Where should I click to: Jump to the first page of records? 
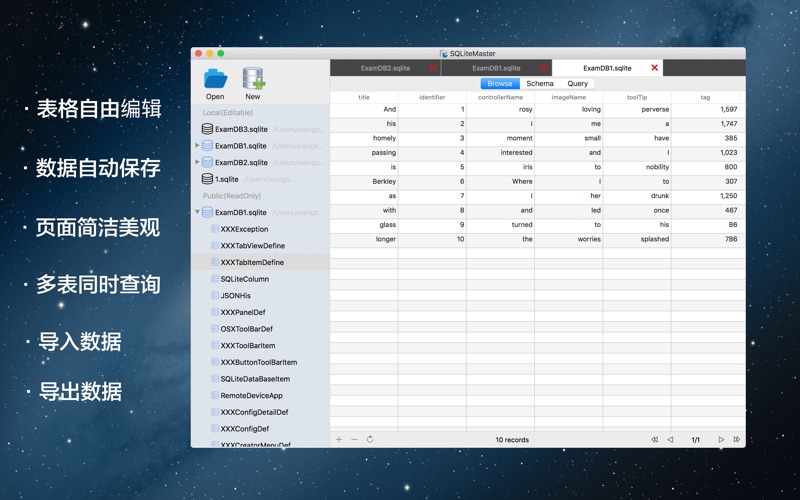654,439
